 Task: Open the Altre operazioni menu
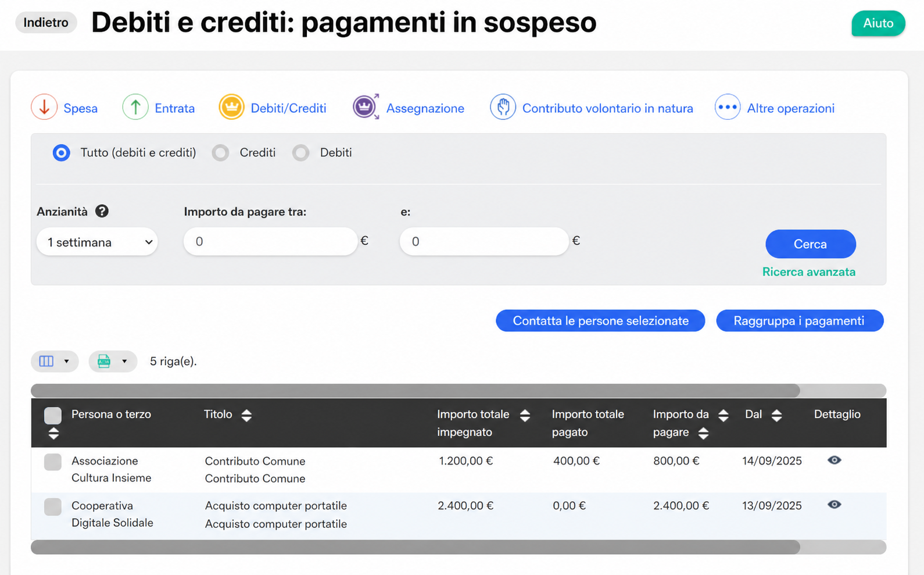pos(790,108)
